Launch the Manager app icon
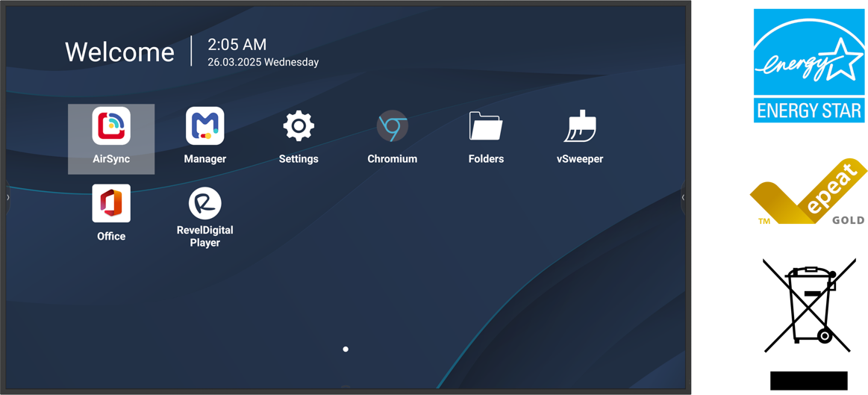This screenshot has height=395, width=868. pos(204,126)
